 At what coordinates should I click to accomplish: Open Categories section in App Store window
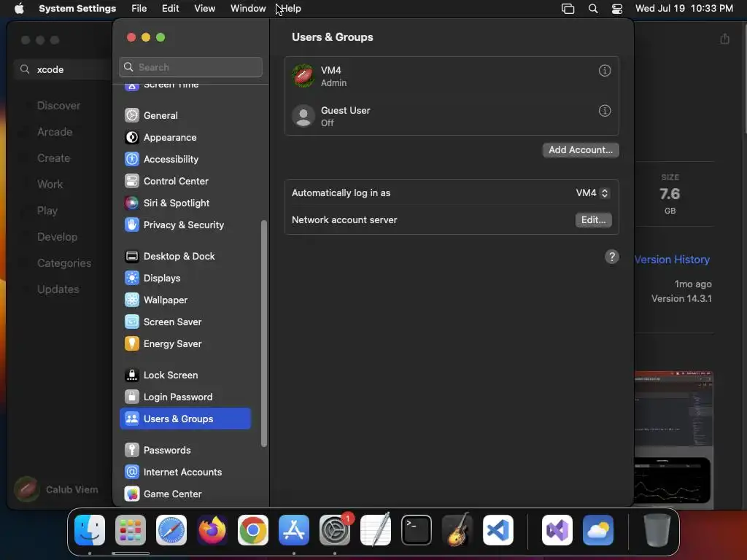64,263
